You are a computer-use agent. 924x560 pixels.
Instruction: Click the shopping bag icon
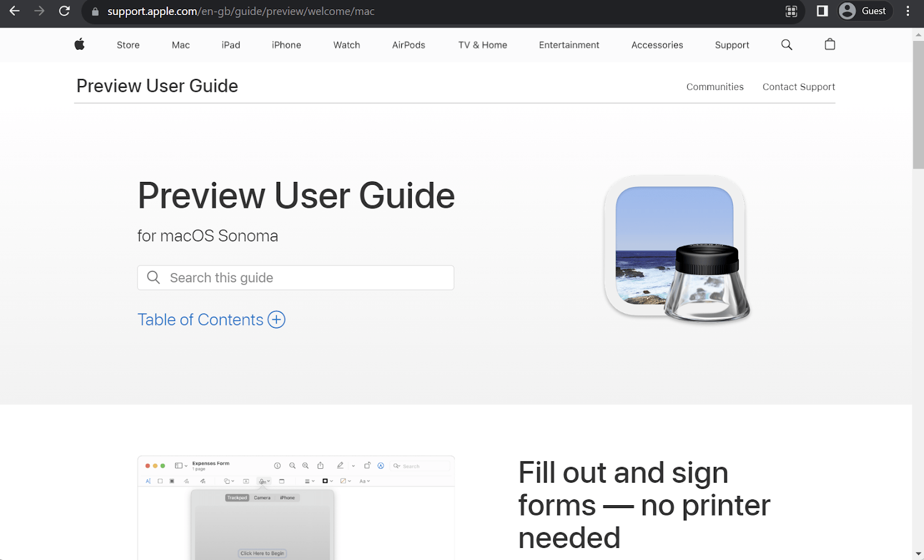pos(830,44)
